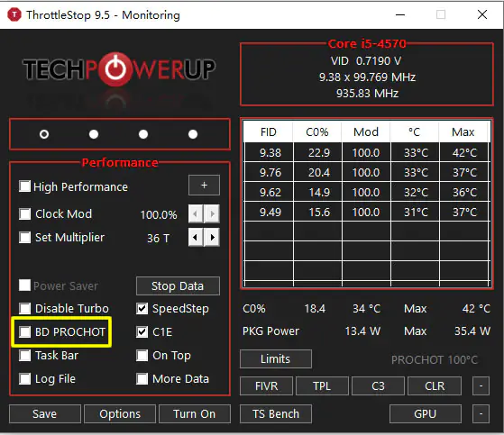Open the TPL power limits window
Image resolution: width=504 pixels, height=435 pixels.
322,385
